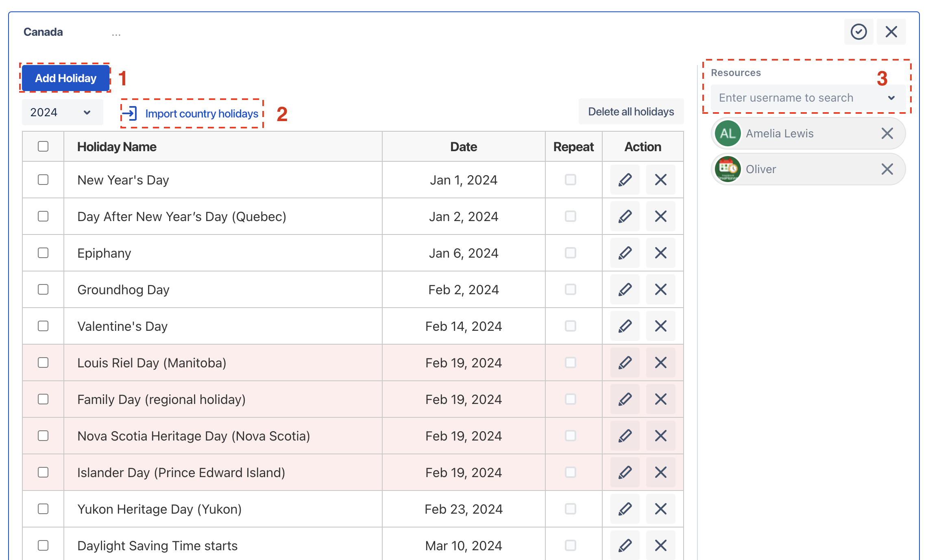This screenshot has width=928, height=560.
Task: Click the Canada title label
Action: tap(43, 32)
